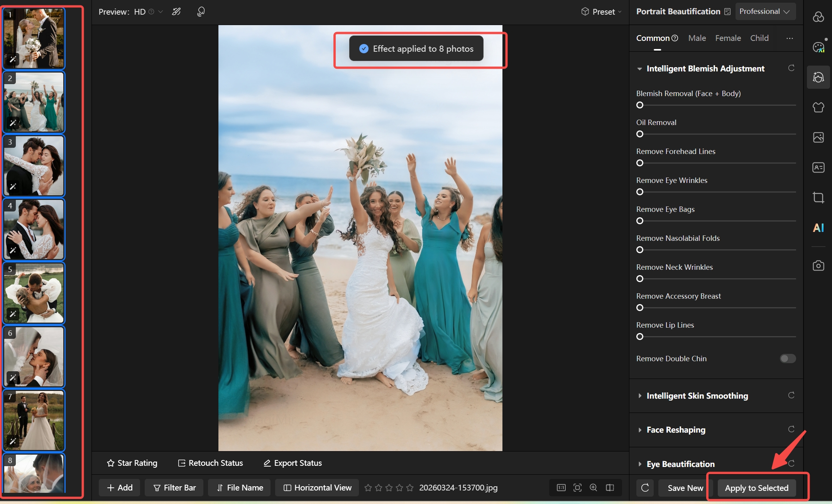Image resolution: width=832 pixels, height=504 pixels.
Task: Click Apply to Selected button
Action: coord(756,488)
